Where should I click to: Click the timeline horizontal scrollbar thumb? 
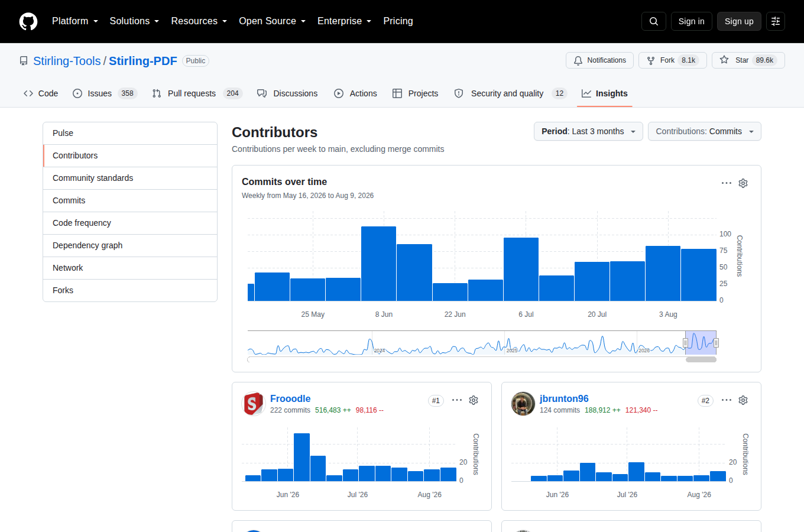[x=701, y=359]
